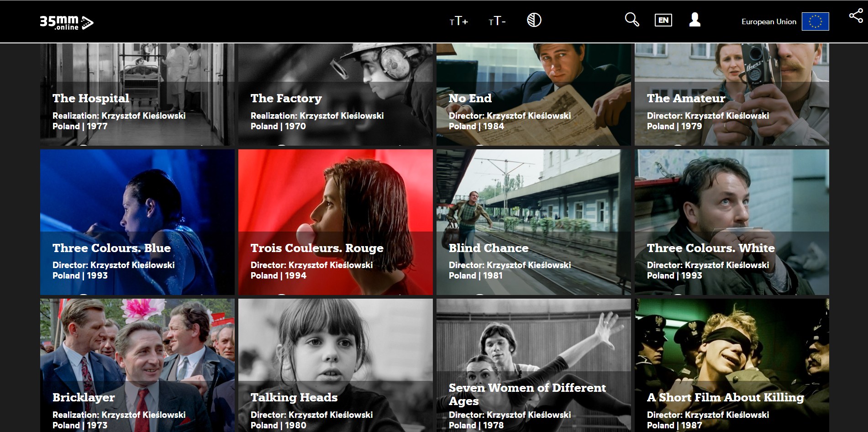Click "Poland | 1979" under The Amateur

click(x=674, y=126)
